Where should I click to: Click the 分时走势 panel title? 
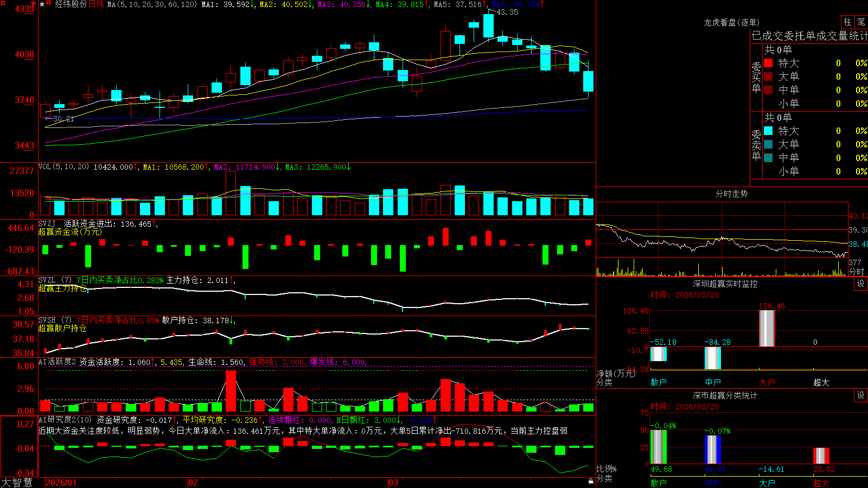tap(732, 194)
